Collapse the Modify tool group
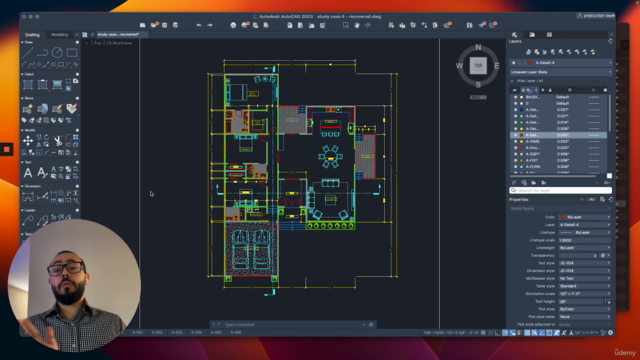 [22, 130]
